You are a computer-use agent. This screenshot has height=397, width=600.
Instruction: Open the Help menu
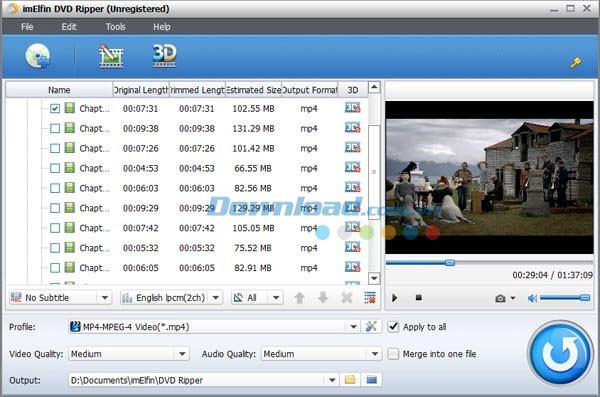pos(161,27)
